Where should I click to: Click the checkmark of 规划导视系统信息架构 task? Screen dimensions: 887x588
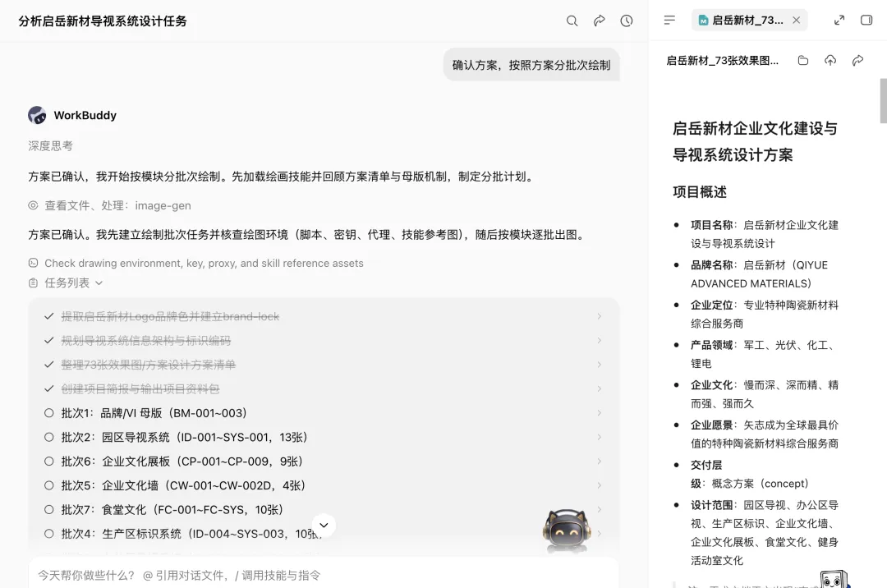pos(49,340)
